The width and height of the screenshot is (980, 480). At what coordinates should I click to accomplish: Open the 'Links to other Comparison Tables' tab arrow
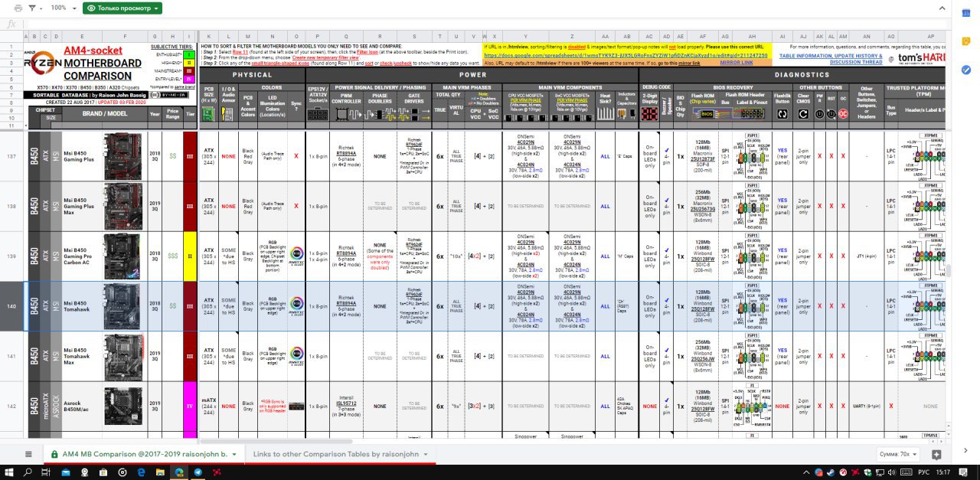point(426,454)
